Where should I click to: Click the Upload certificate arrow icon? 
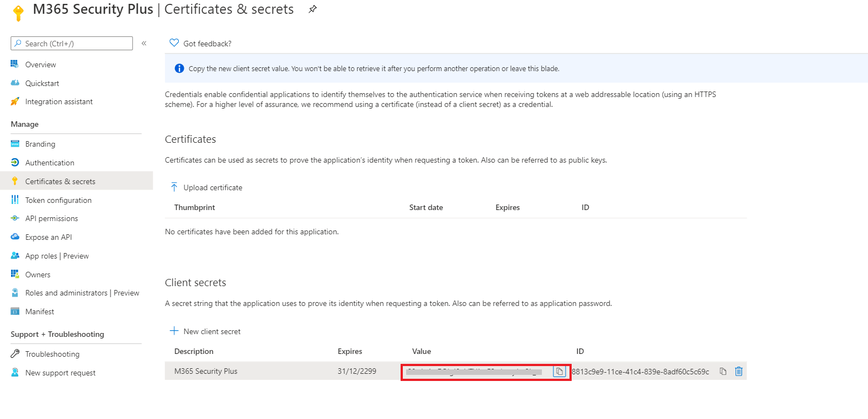pos(174,187)
